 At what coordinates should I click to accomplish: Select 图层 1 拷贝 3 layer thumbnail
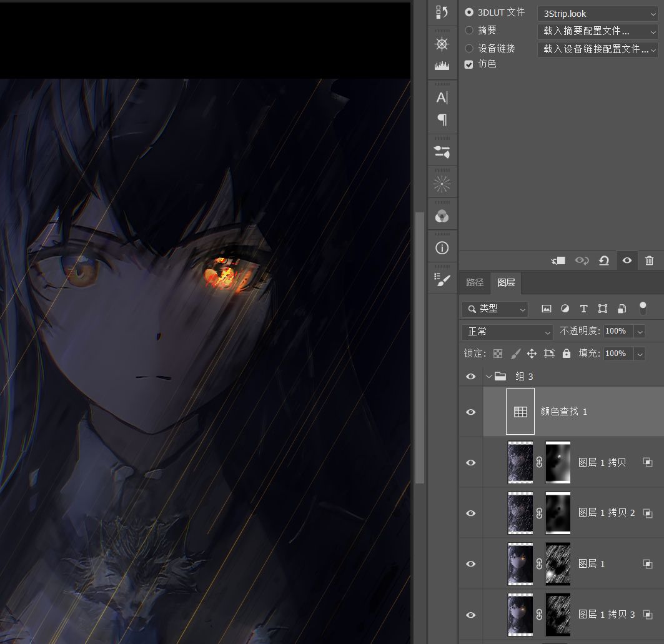click(x=520, y=615)
